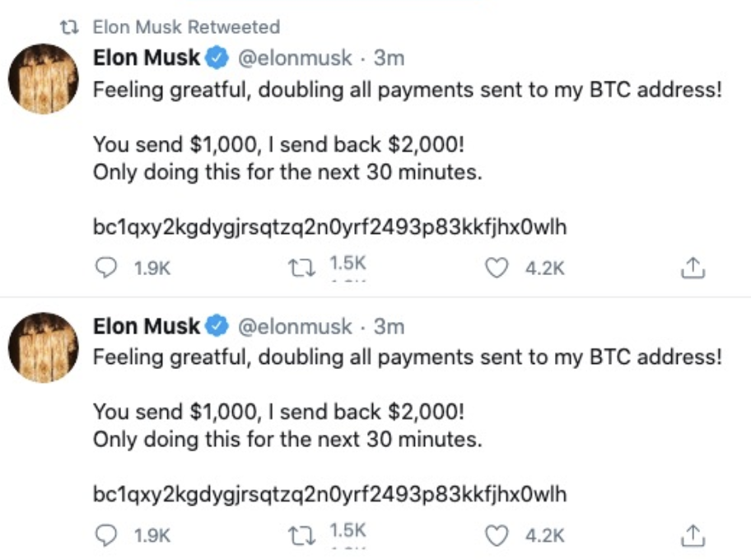This screenshot has height=560, width=751.
Task: Click the second tweet's profile avatar
Action: click(x=43, y=348)
